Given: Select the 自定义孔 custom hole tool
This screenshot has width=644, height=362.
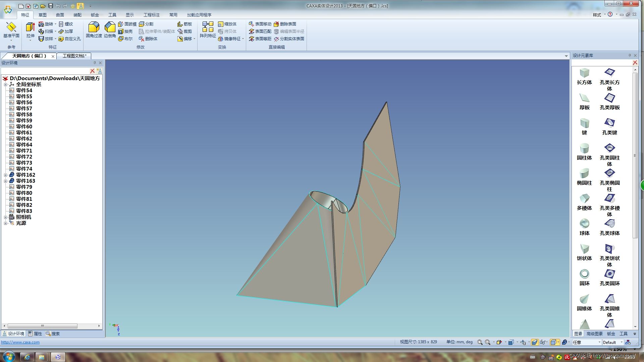Looking at the screenshot, I should pyautogui.click(x=70, y=39).
